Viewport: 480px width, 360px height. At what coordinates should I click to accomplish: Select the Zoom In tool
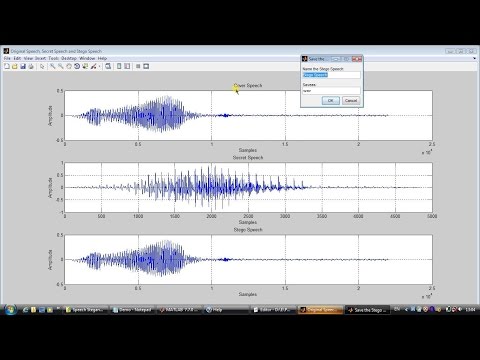pos(53,66)
